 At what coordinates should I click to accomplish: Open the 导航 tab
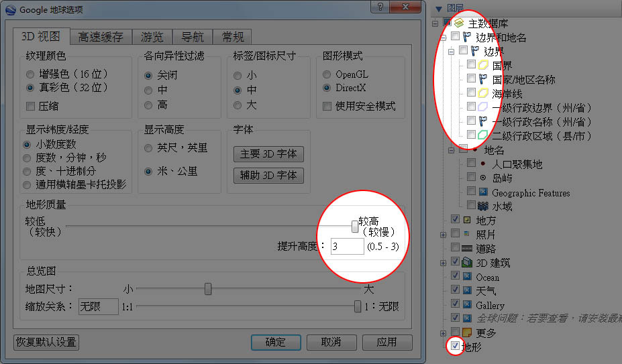coord(193,37)
